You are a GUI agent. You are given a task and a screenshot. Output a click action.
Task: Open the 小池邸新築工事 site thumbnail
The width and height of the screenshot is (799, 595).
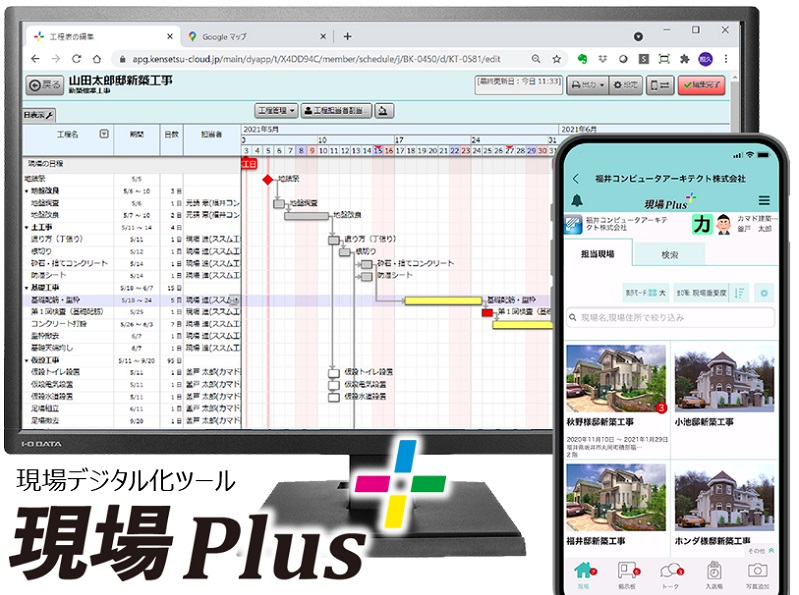pyautogui.click(x=725, y=378)
